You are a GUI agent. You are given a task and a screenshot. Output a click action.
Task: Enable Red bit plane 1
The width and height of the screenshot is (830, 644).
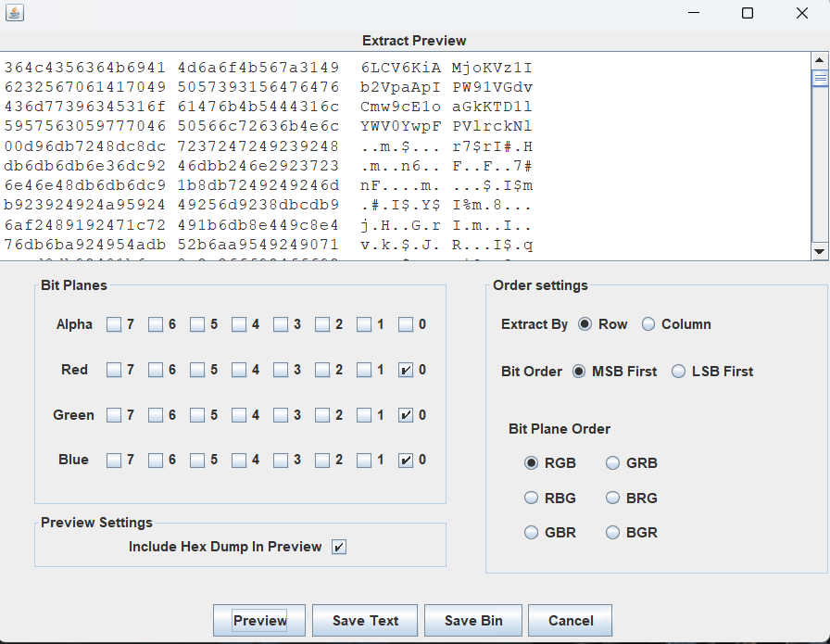tap(364, 370)
